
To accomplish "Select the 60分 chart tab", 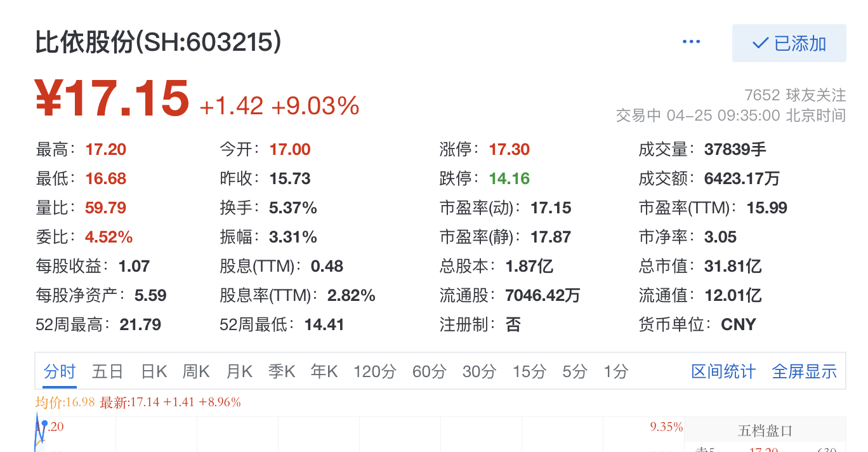I will pyautogui.click(x=429, y=371).
